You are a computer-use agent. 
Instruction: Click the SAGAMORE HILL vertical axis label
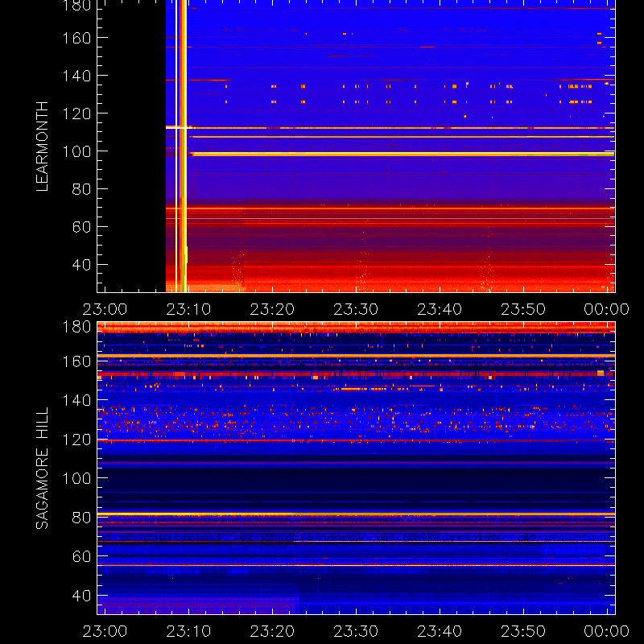(x=43, y=469)
